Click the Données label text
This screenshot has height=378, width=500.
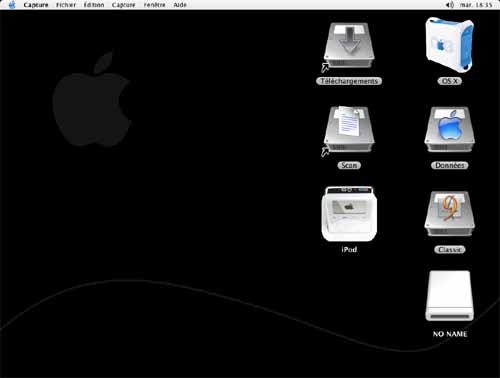coord(449,165)
